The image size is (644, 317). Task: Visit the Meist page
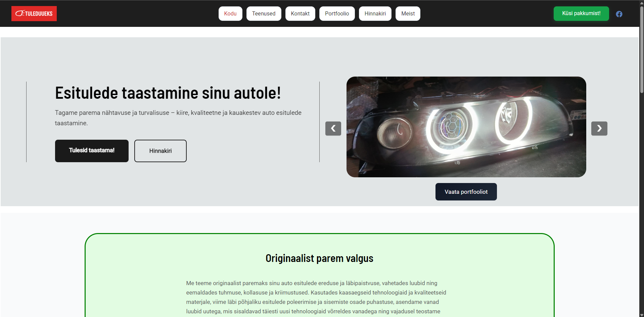[x=408, y=13]
